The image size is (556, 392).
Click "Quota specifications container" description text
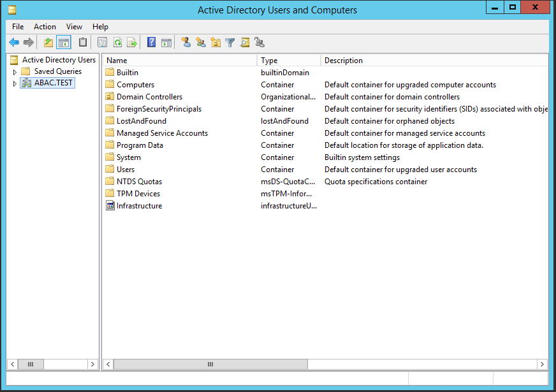coord(376,182)
